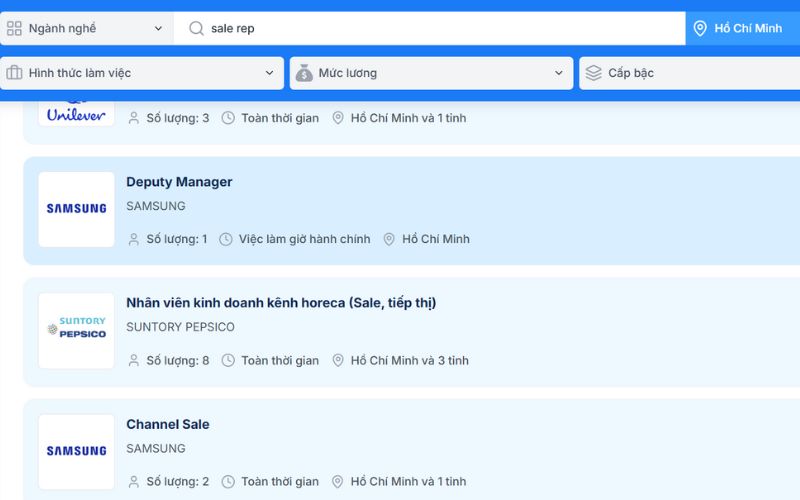Screen dimensions: 800x500
Task: Click the location pin in Hồ Chí Minh button
Action: point(700,28)
